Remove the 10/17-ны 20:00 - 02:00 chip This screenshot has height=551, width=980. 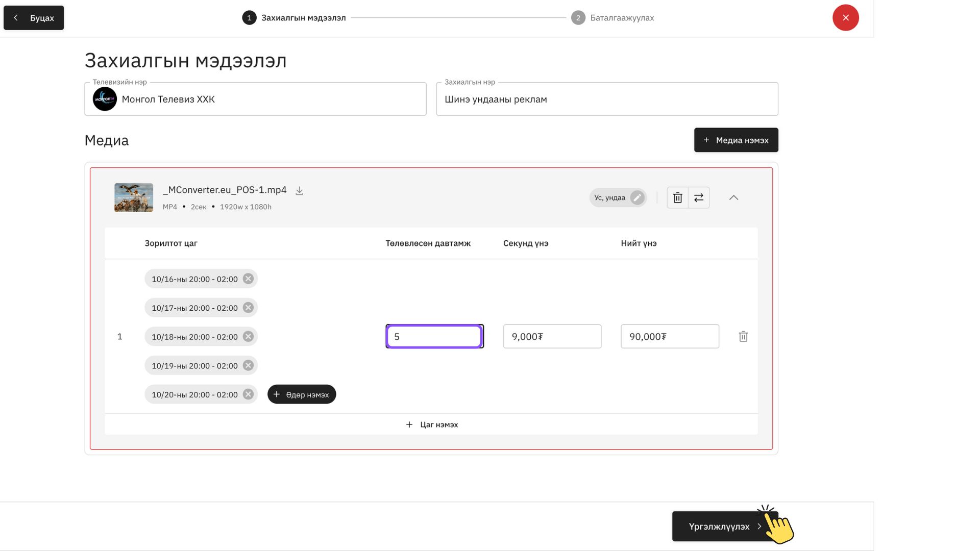pyautogui.click(x=248, y=308)
